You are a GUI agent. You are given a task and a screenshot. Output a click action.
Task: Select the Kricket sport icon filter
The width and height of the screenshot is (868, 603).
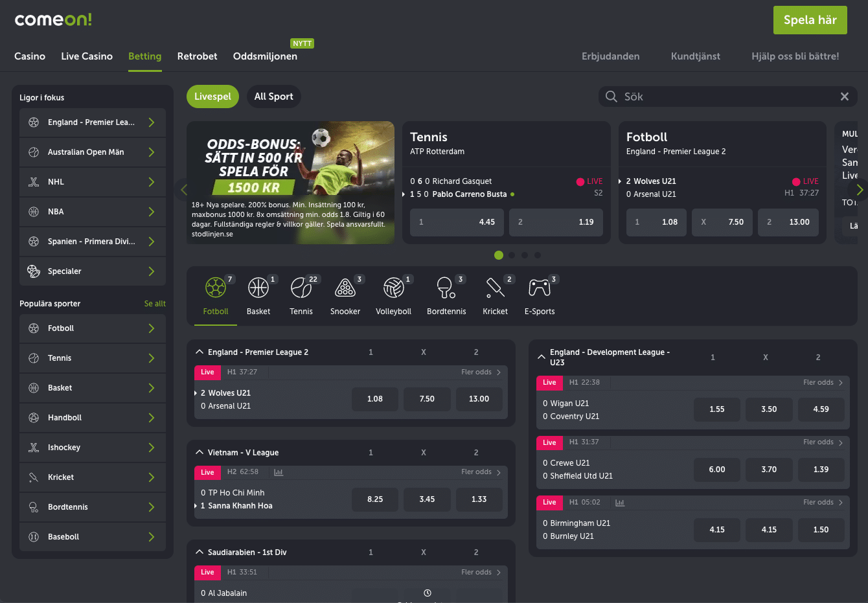pyautogui.click(x=495, y=288)
